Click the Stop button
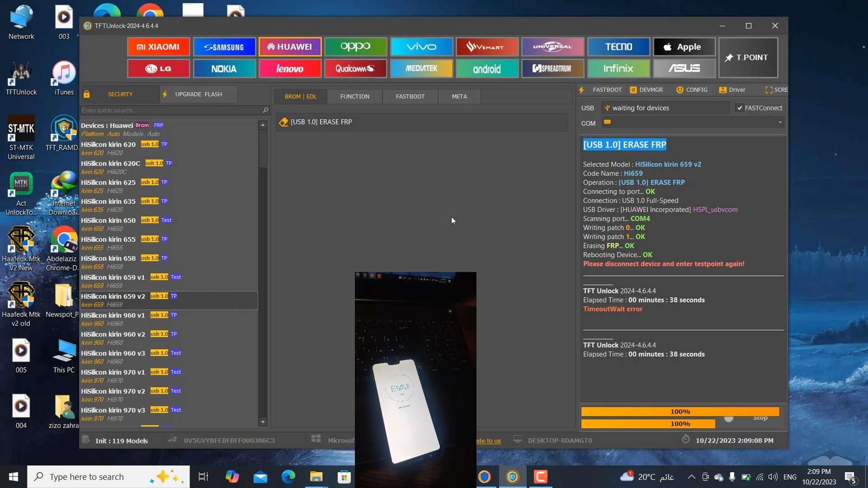The width and height of the screenshot is (868, 488). [x=760, y=418]
